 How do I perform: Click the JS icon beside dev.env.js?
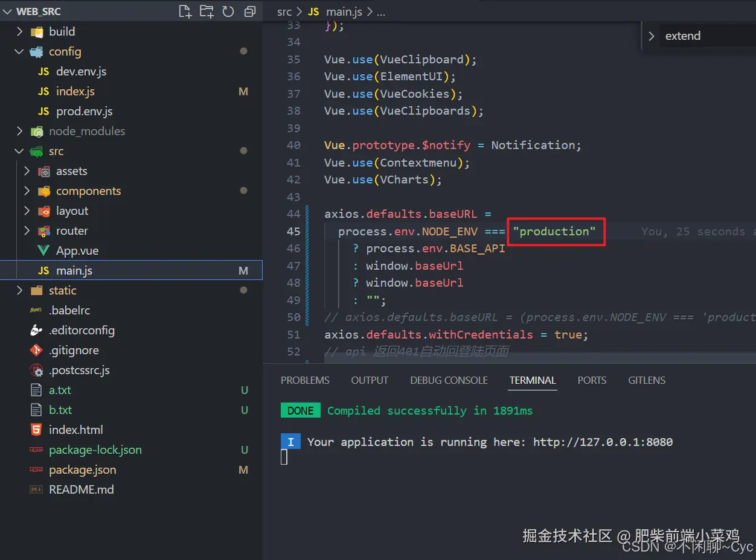click(x=43, y=71)
